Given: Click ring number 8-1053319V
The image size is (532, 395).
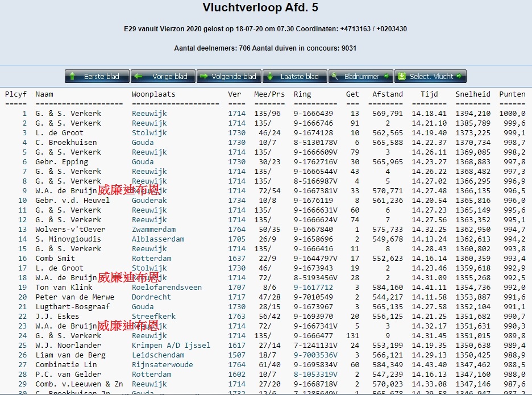Looking at the screenshot, I should coord(316,375).
